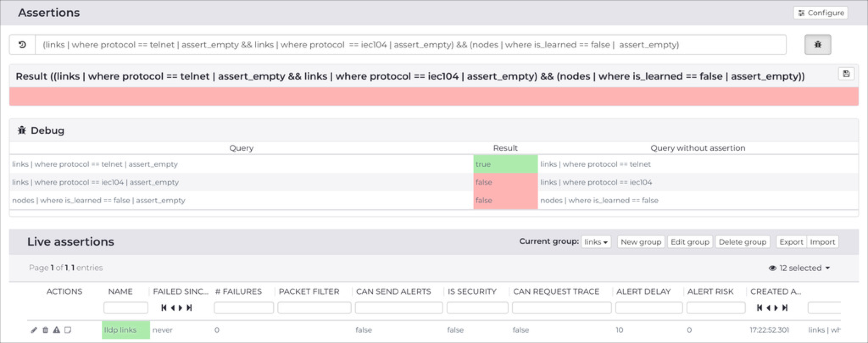Open 'links | where protocol == iec104' query without assertion

click(596, 182)
